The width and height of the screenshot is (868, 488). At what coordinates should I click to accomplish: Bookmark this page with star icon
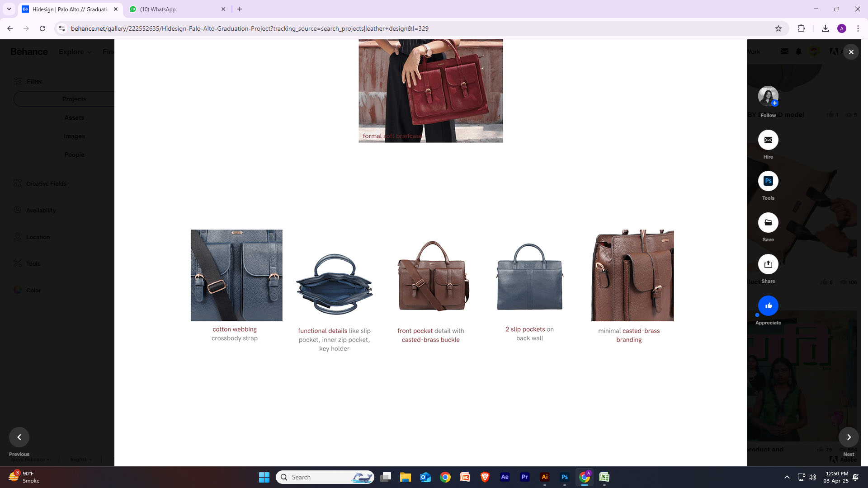coord(778,28)
